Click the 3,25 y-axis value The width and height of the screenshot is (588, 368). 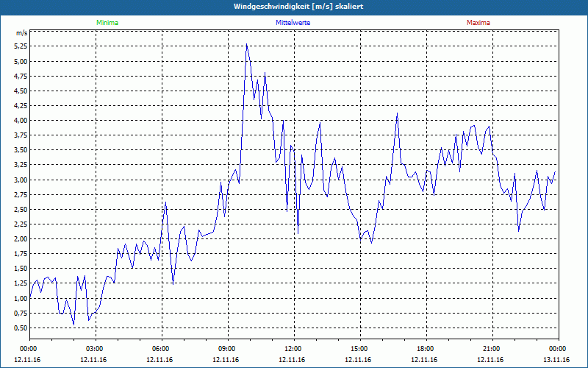click(21, 165)
